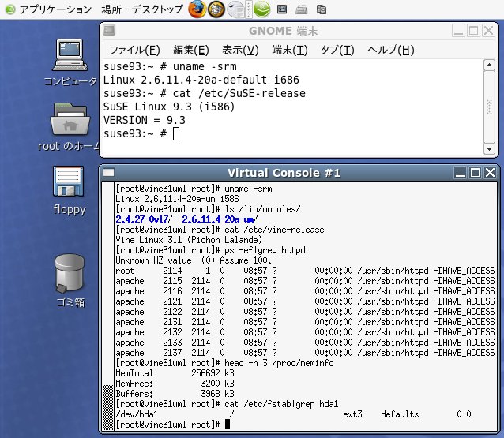Click directory name '2.4.27-0vl7/'

point(144,219)
